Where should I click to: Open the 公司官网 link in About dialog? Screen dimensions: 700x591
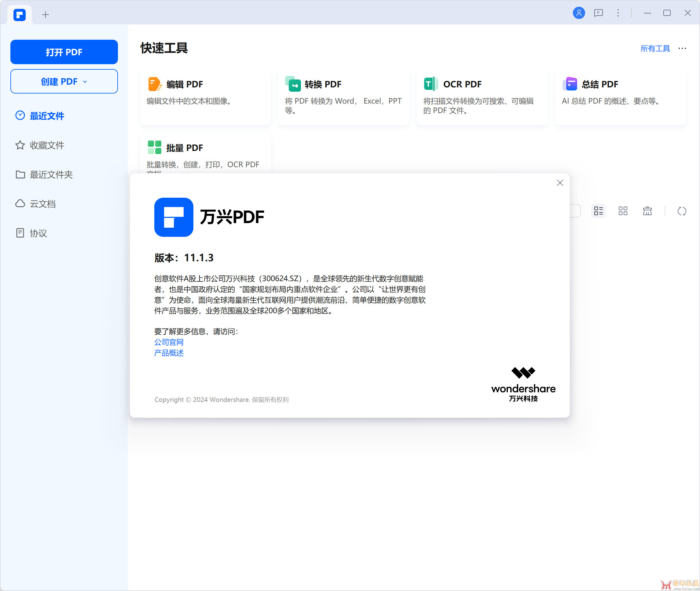click(x=169, y=342)
